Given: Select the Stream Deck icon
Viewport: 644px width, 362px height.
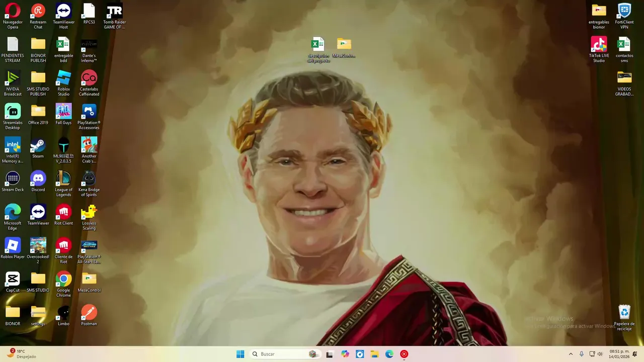Looking at the screenshot, I should click(x=13, y=182).
